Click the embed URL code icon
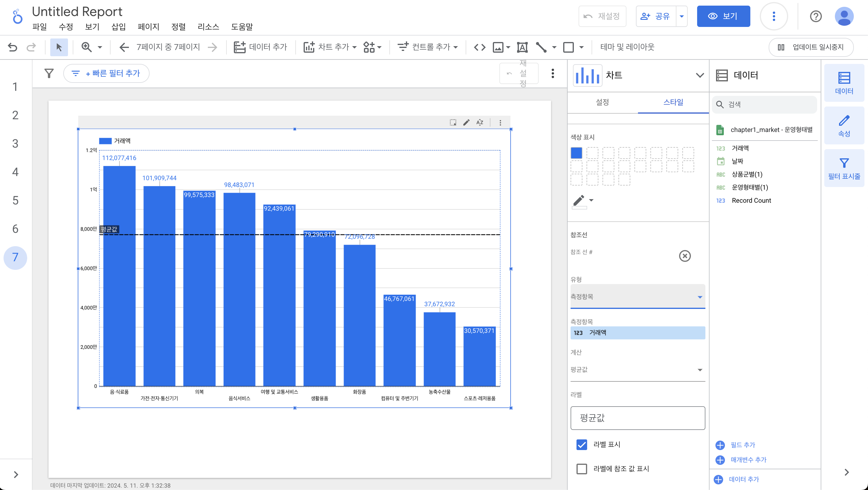 [x=480, y=47]
